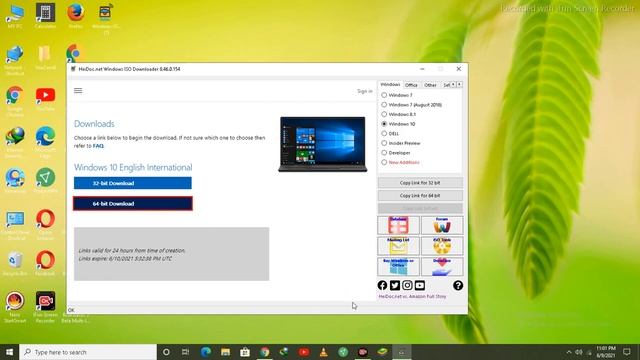Viewport: 640px width, 360px height.
Task: Open HeiDoc's Instagram page icon
Action: (407, 285)
